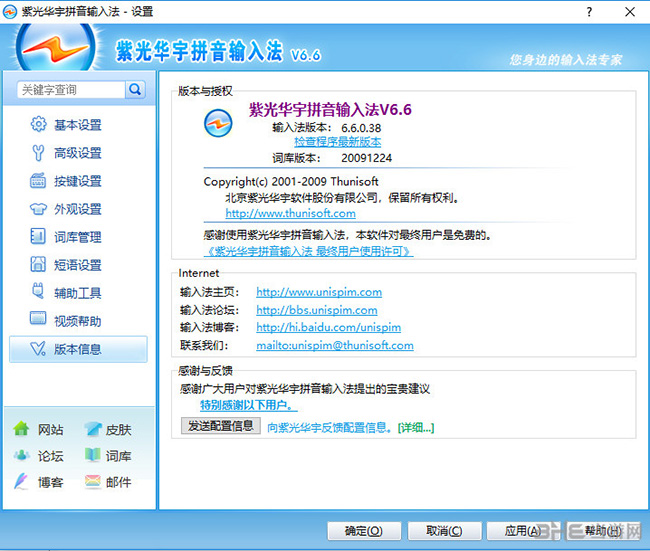Click the 论坛 shortcut label
The width and height of the screenshot is (650, 551).
pos(51,456)
